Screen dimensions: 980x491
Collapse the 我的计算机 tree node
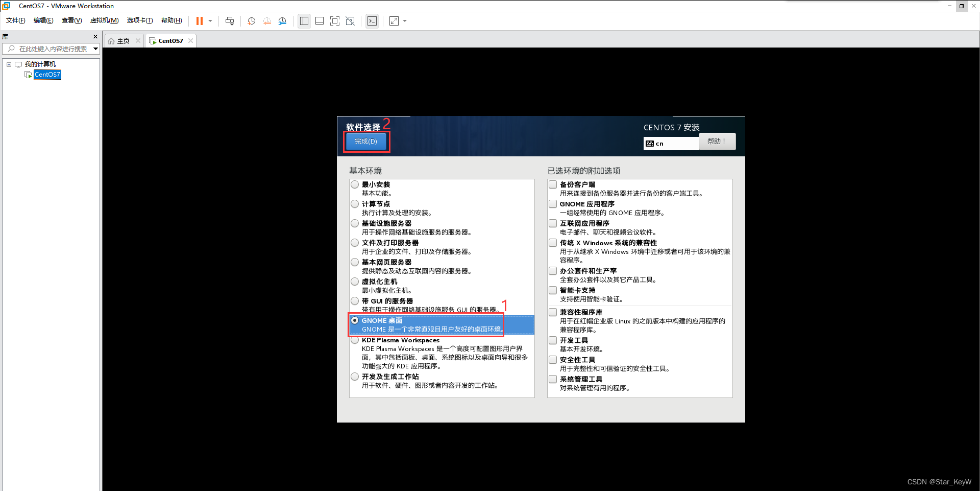(x=9, y=64)
